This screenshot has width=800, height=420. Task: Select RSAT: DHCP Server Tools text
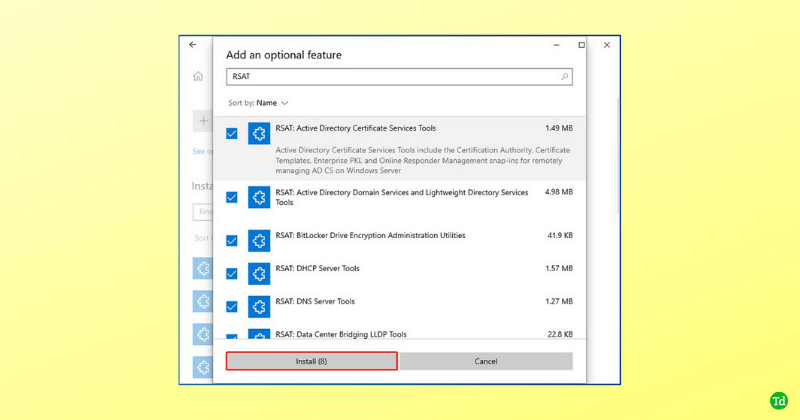pos(317,268)
